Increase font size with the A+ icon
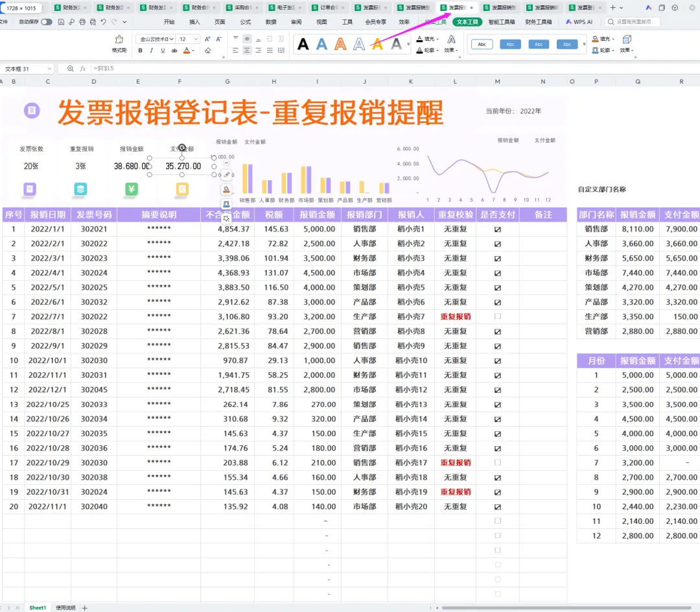 click(207, 39)
